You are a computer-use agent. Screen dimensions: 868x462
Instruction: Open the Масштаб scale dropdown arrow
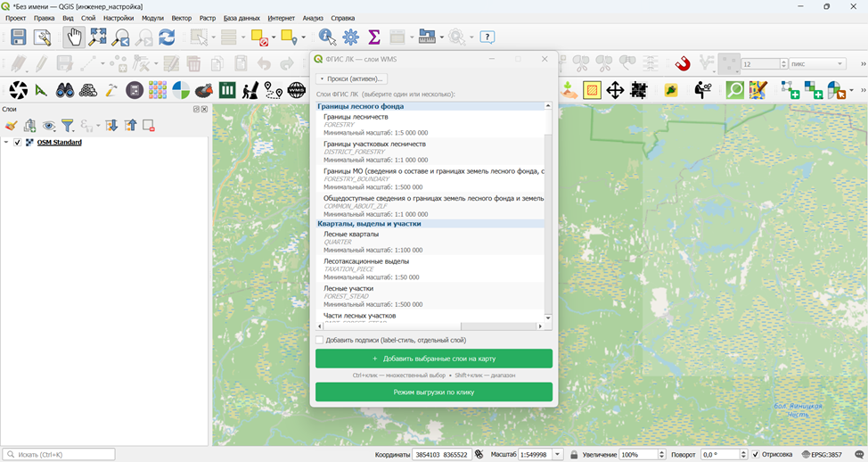pos(558,454)
